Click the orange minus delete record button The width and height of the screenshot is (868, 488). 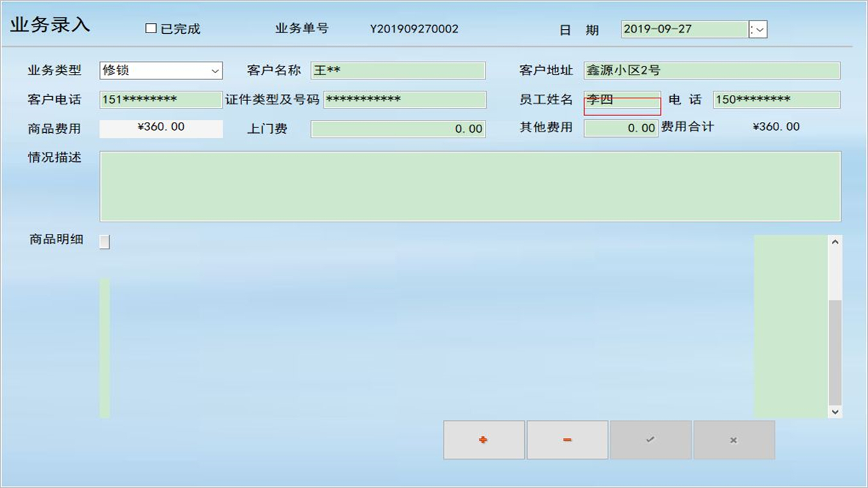(x=567, y=439)
